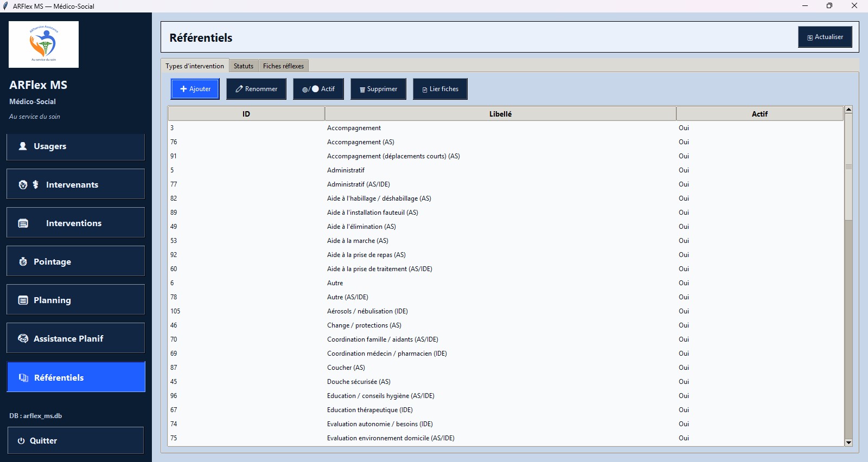
Task: Click the scrollbar up arrow
Action: tap(848, 110)
